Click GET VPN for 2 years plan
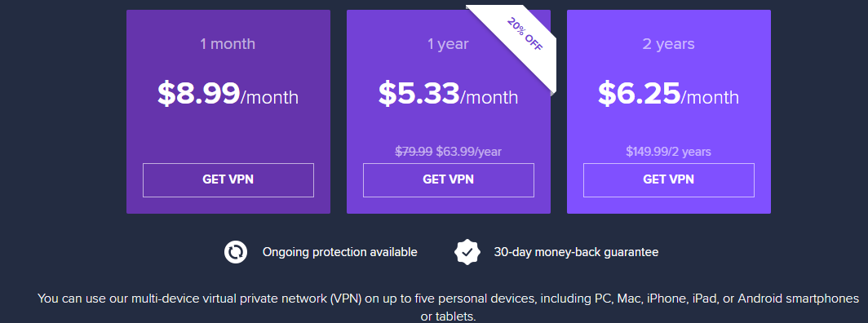 click(x=669, y=180)
